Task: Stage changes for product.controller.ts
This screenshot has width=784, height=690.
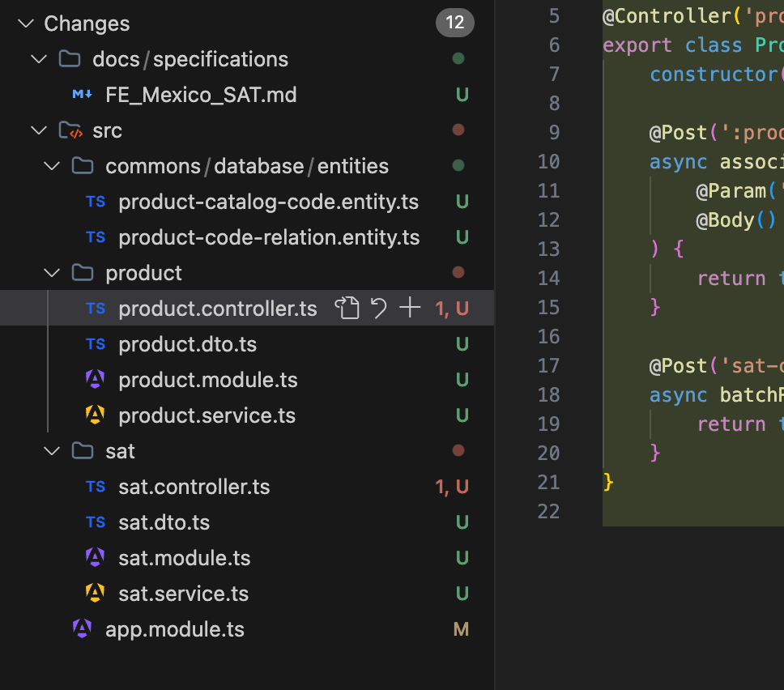Action: [410, 308]
